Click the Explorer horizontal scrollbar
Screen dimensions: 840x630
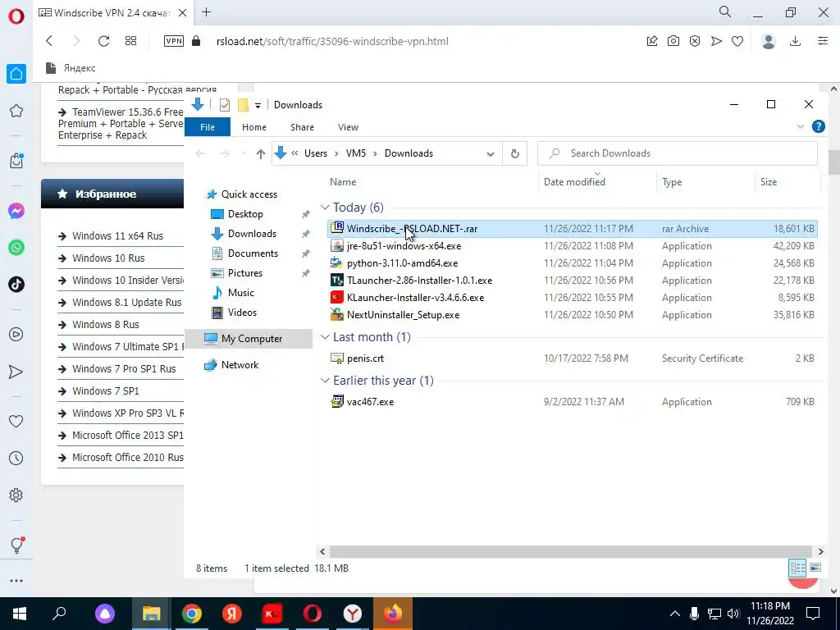coord(571,551)
